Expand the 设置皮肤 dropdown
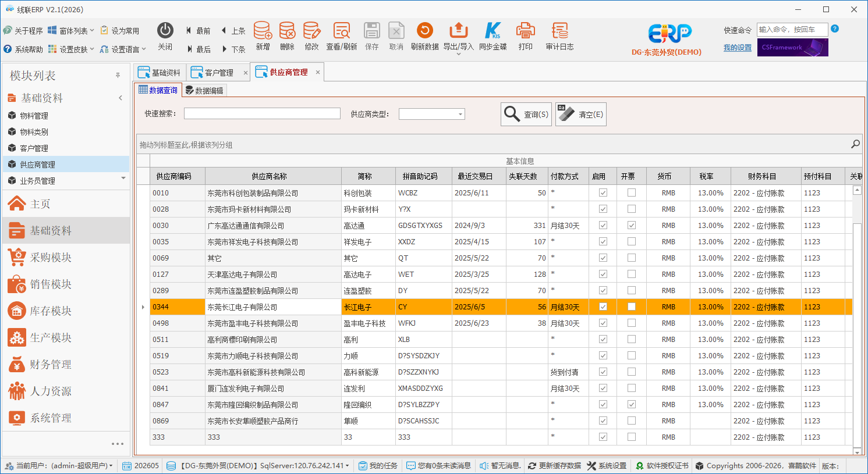868x474 pixels. click(92, 49)
